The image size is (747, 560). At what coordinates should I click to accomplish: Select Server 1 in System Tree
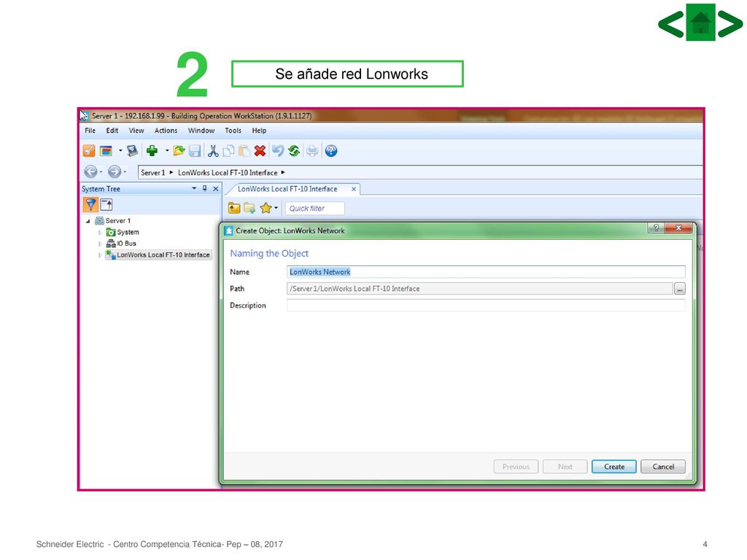pos(117,221)
